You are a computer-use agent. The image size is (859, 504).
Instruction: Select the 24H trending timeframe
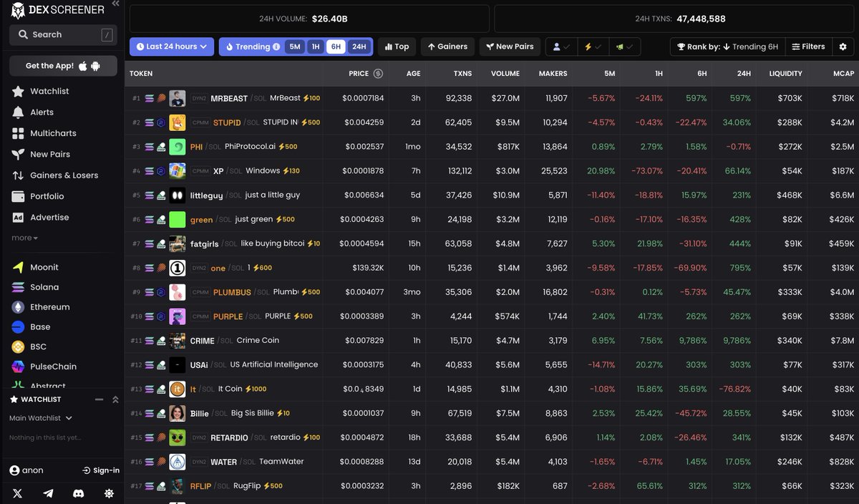point(359,47)
